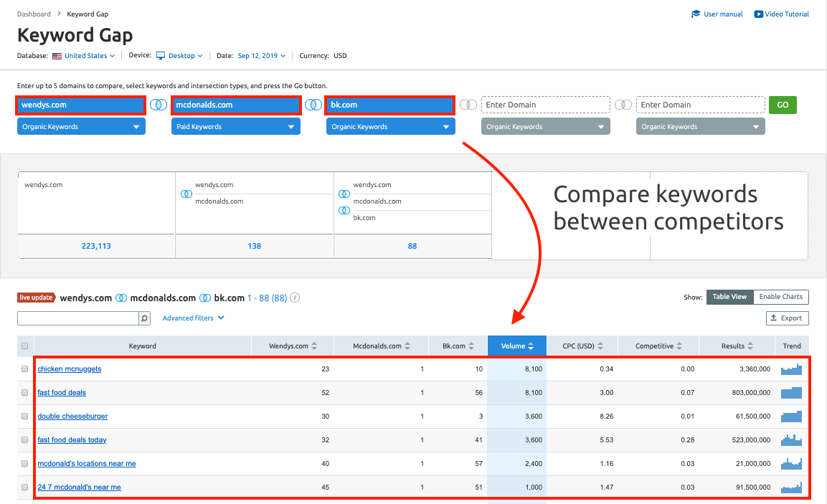Click the fourth Enter Domain field
The height and width of the screenshot is (504, 827).
(545, 105)
